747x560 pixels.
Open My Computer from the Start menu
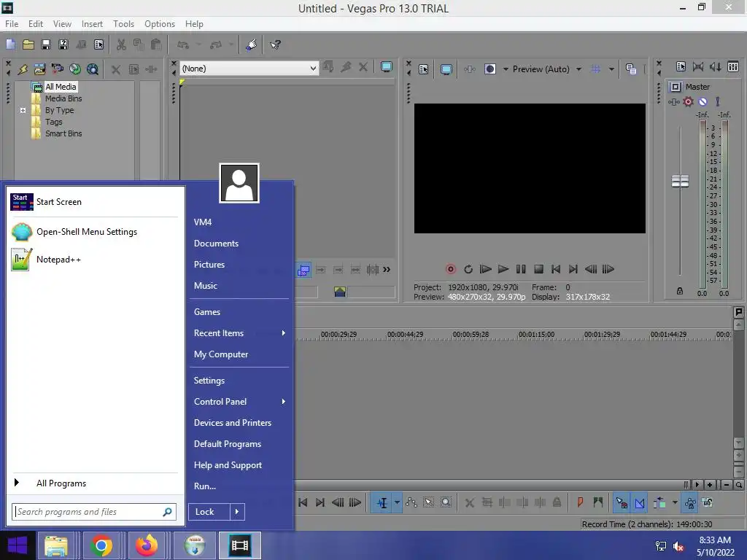[x=221, y=354]
